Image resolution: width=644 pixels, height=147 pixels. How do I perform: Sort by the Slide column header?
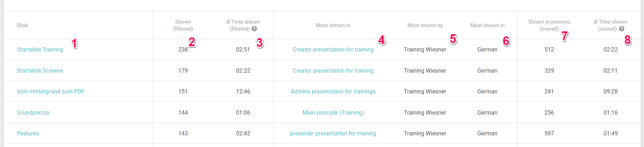click(x=22, y=25)
